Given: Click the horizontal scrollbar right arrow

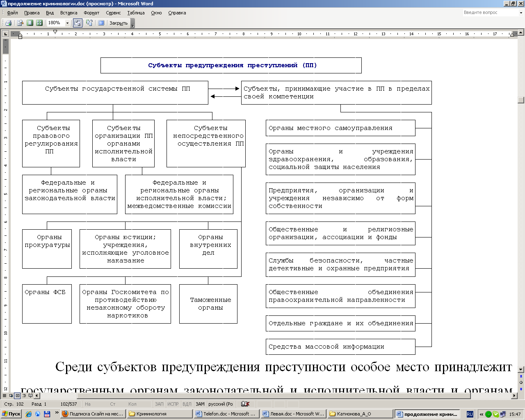Looking at the screenshot, I should pyautogui.click(x=514, y=396).
